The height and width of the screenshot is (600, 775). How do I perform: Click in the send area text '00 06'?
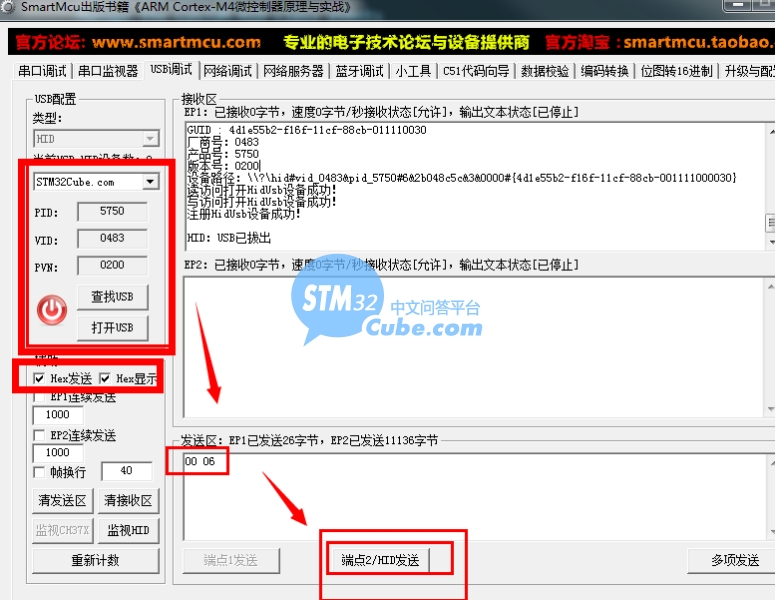point(200,462)
